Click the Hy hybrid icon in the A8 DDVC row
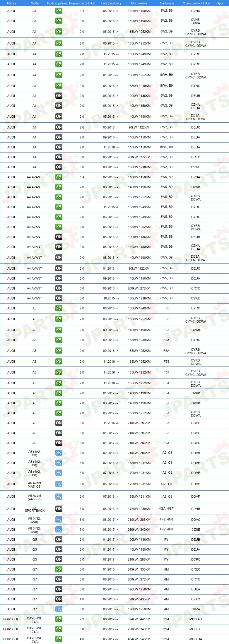The width and height of the screenshot is (229, 644). (x=59, y=520)
